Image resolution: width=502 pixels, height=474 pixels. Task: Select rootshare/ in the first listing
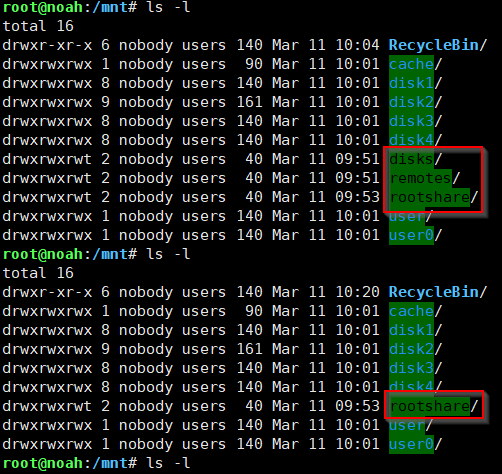(x=433, y=197)
